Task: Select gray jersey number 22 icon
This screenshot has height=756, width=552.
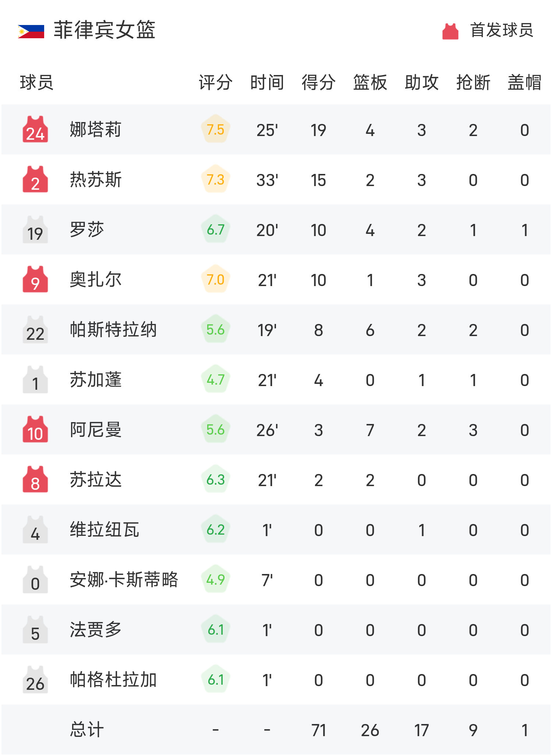Action: pos(35,329)
